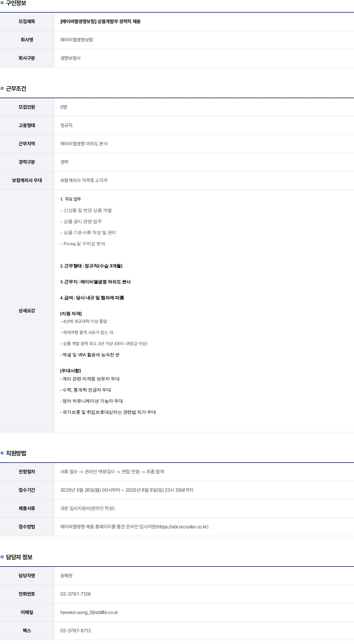The image size is (354, 644).
Task: Click the 팩스 row label
Action: (x=27, y=631)
